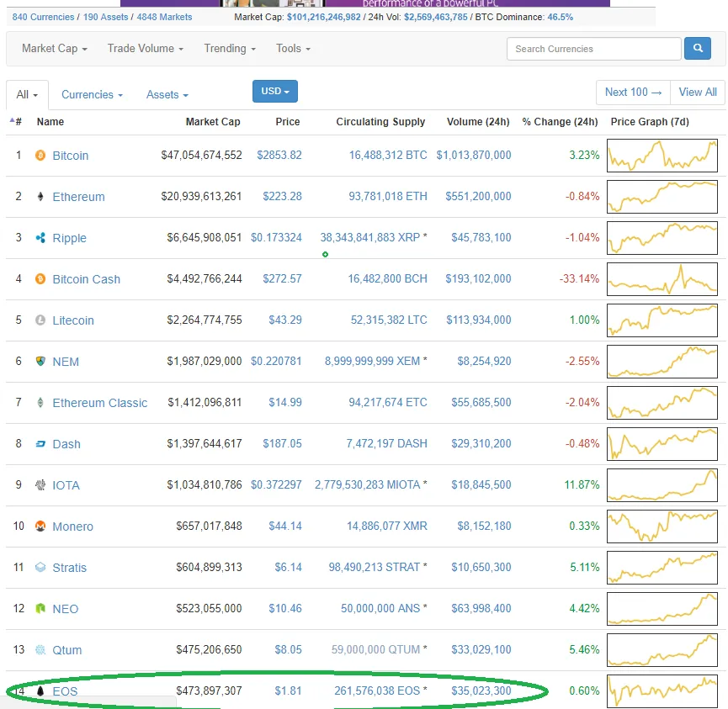Viewport: 728px width, 709px height.
Task: Click the total Market Cap value link
Action: (324, 17)
